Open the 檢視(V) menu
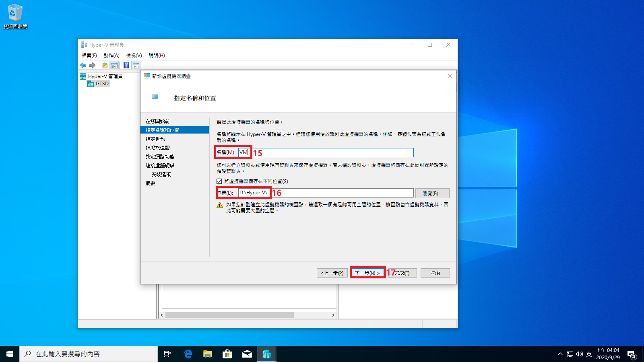644x362 pixels. [x=134, y=56]
